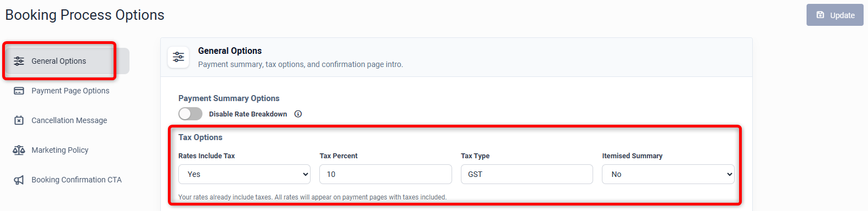
Task: Open the Marketing Policy section
Action: point(66,150)
